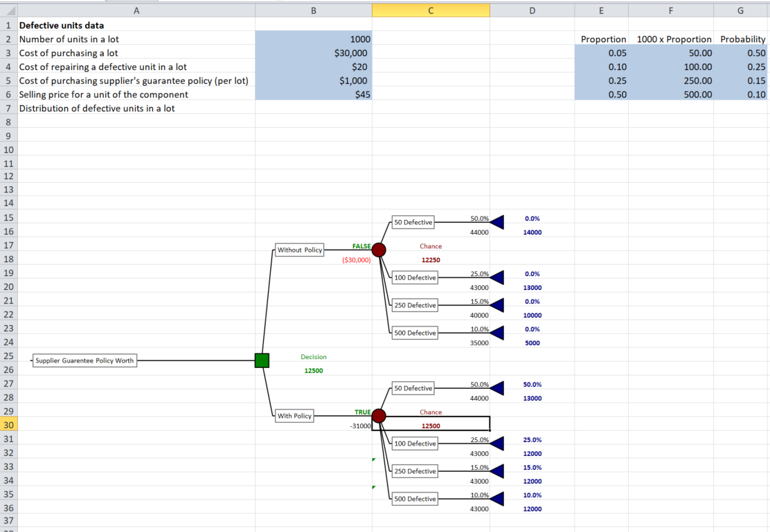Click end triangle for With Policy 500 Defective
Image resolution: width=770 pixels, height=532 pixels.
click(497, 499)
